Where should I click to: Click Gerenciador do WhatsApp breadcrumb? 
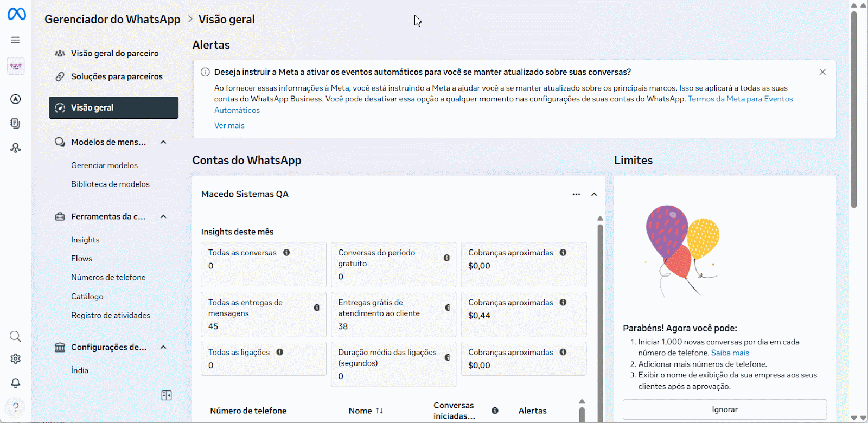tap(112, 19)
